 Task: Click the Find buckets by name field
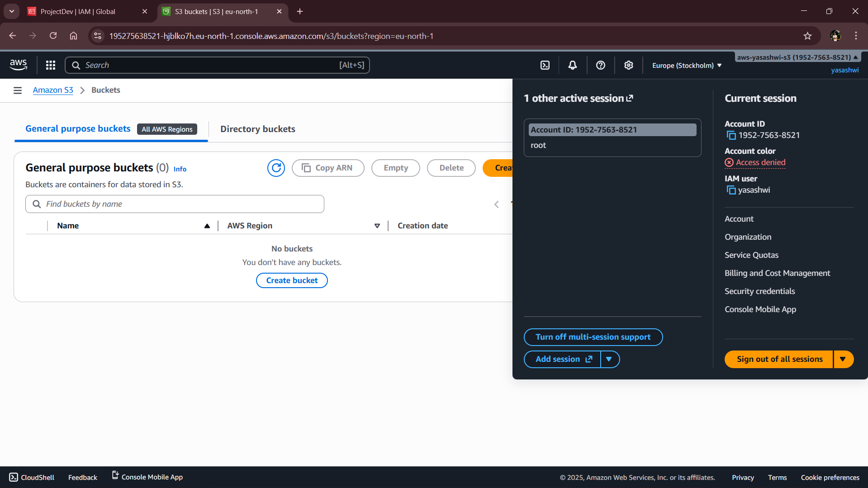point(175,204)
